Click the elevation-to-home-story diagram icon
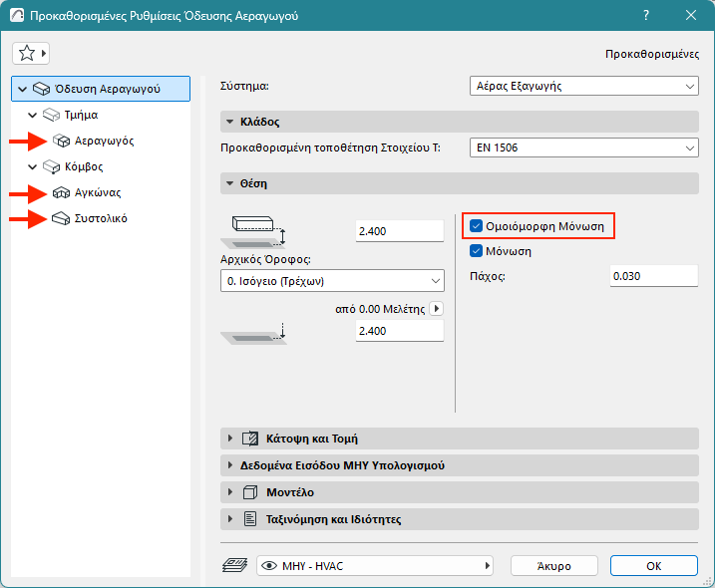The height and width of the screenshot is (588, 715). point(253,231)
